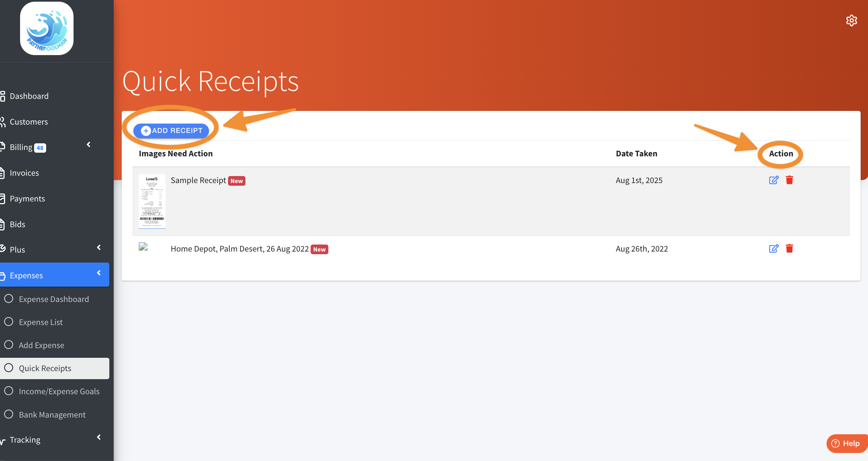Click the PayThePoolman logo

click(x=47, y=29)
